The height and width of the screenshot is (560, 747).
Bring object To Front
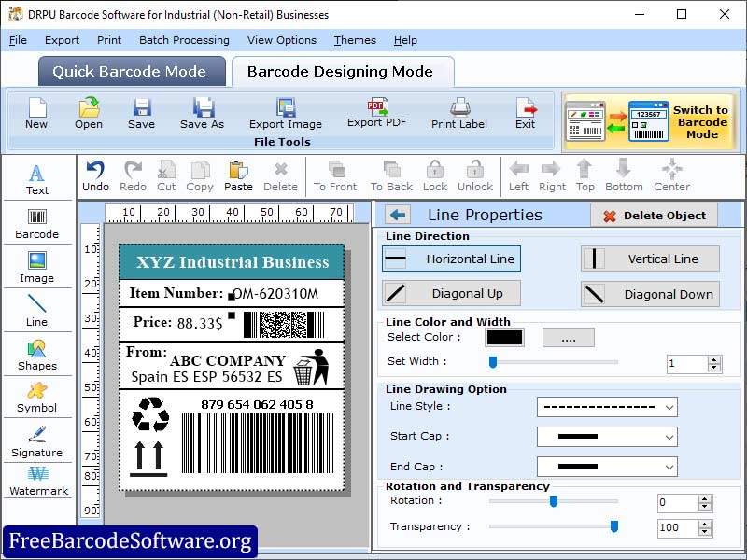pos(335,176)
